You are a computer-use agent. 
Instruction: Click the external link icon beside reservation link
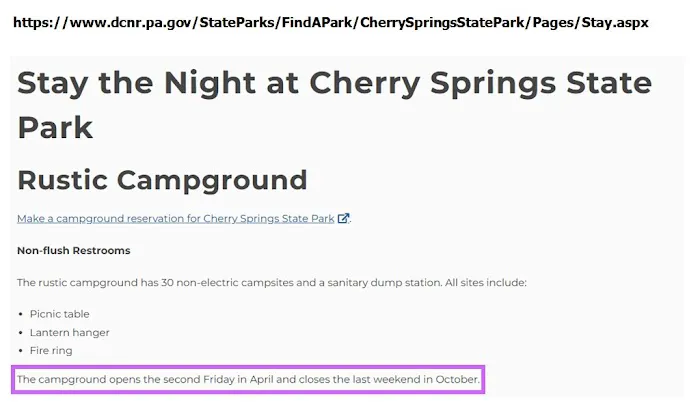[344, 218]
